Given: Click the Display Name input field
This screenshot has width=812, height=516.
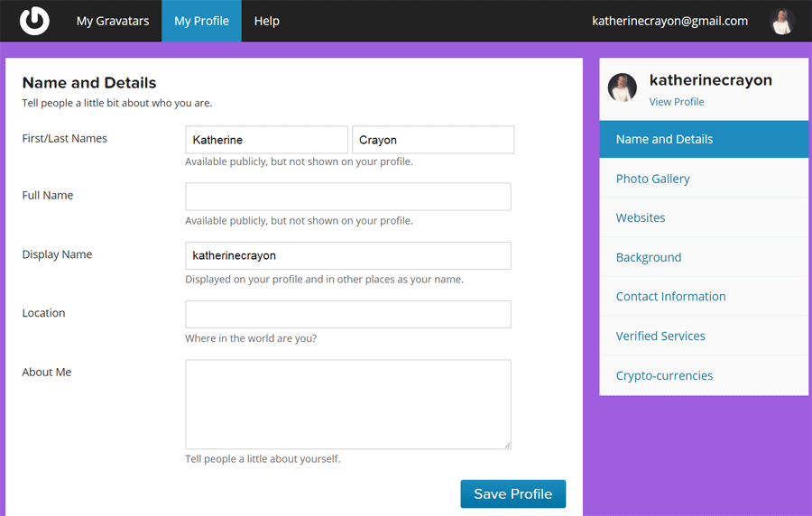Looking at the screenshot, I should click(x=348, y=255).
